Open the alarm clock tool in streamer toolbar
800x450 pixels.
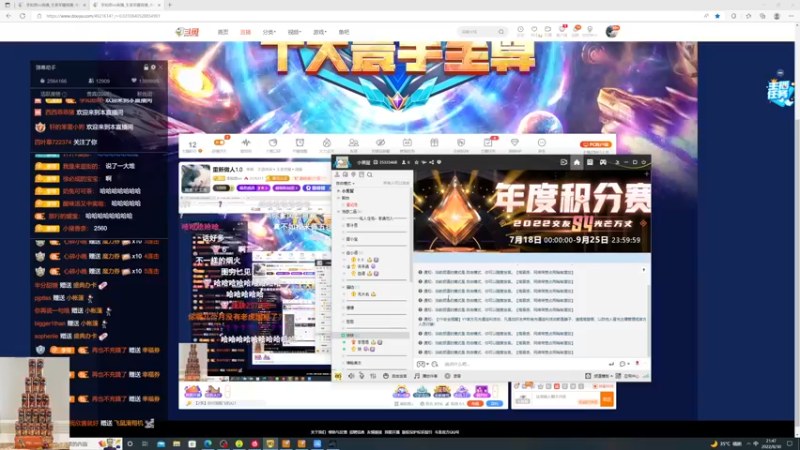pyautogui.click(x=300, y=143)
